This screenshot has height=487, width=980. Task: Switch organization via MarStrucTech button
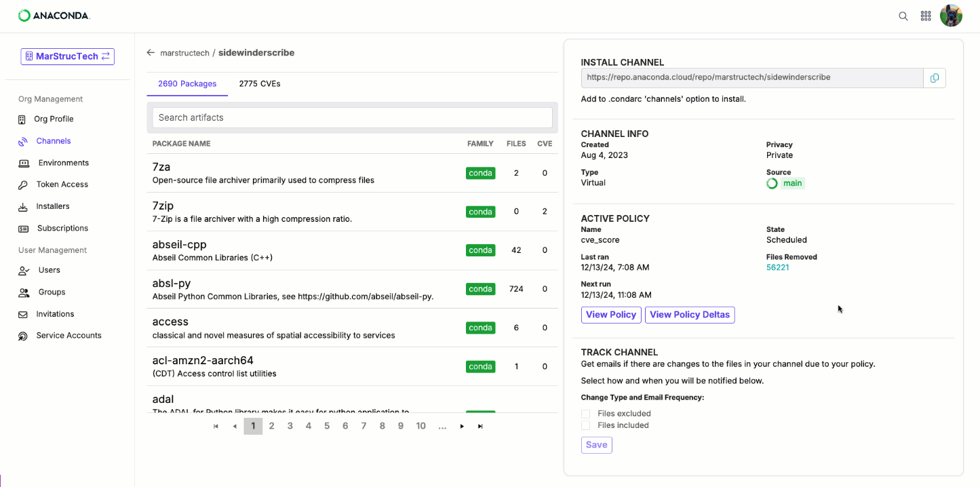tap(67, 56)
